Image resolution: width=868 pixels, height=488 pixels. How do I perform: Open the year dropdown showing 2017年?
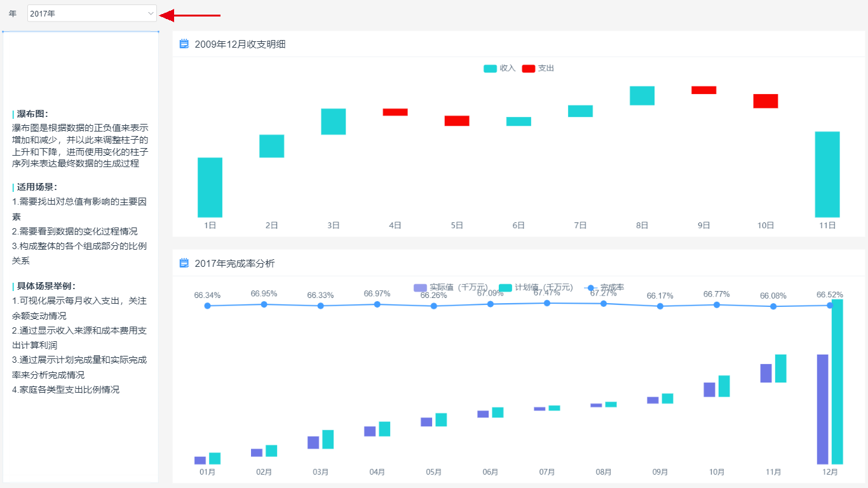92,13
